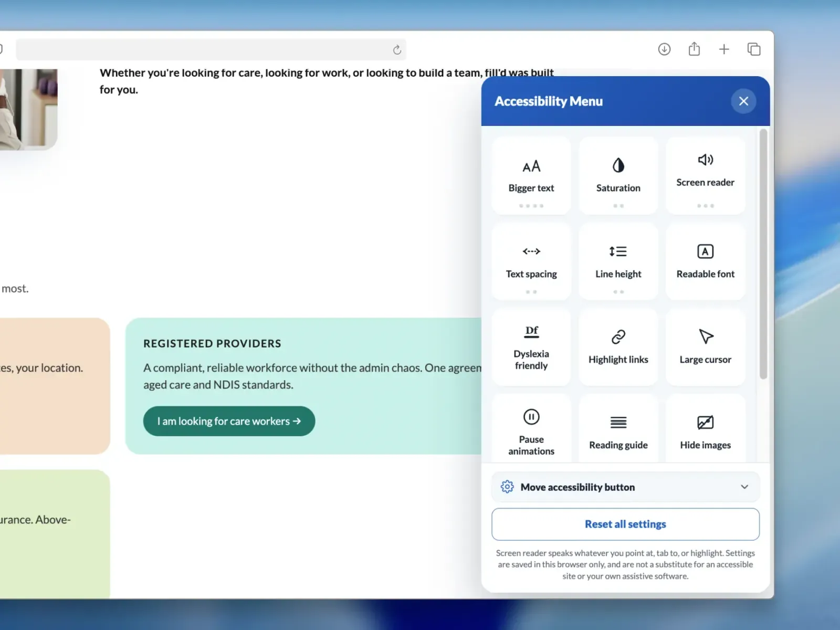Reload the page with the refresh icon
The width and height of the screenshot is (840, 630).
click(x=397, y=50)
